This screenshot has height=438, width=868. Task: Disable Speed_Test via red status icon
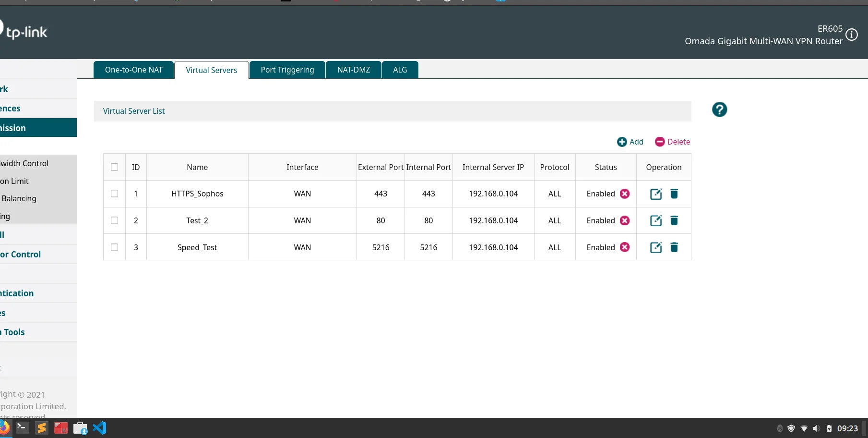[625, 247]
